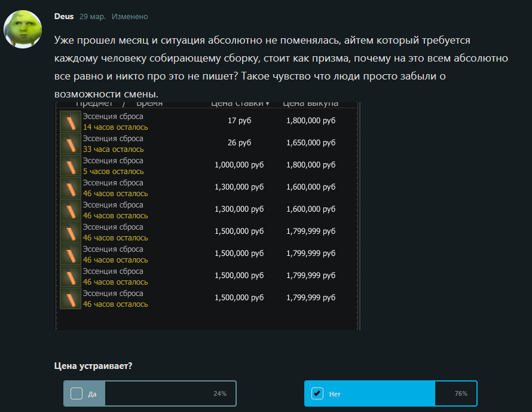This screenshot has height=412, width=532.
Task: Click essence icon with 1,000,000 руб bid
Action: point(70,166)
